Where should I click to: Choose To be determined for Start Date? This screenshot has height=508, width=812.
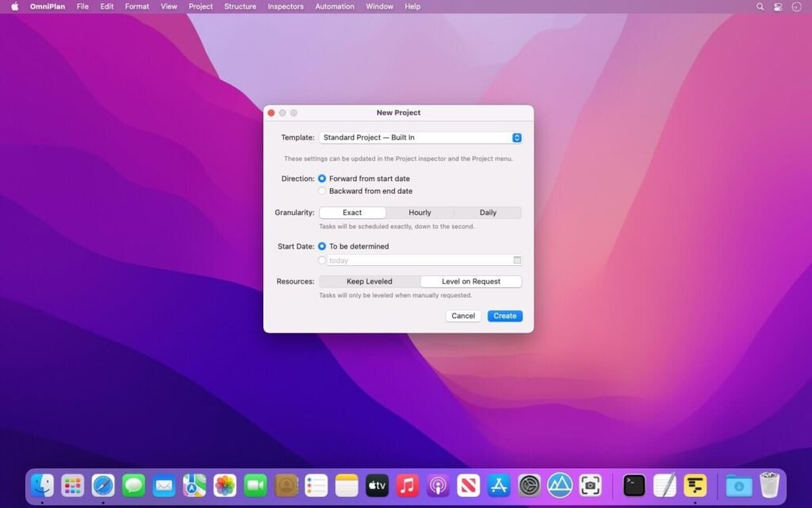322,246
